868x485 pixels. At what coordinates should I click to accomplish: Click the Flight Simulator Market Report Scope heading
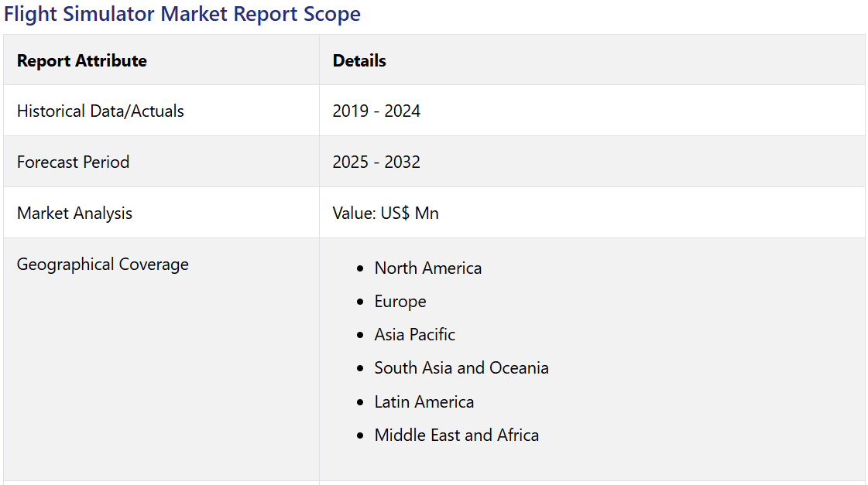coord(182,15)
